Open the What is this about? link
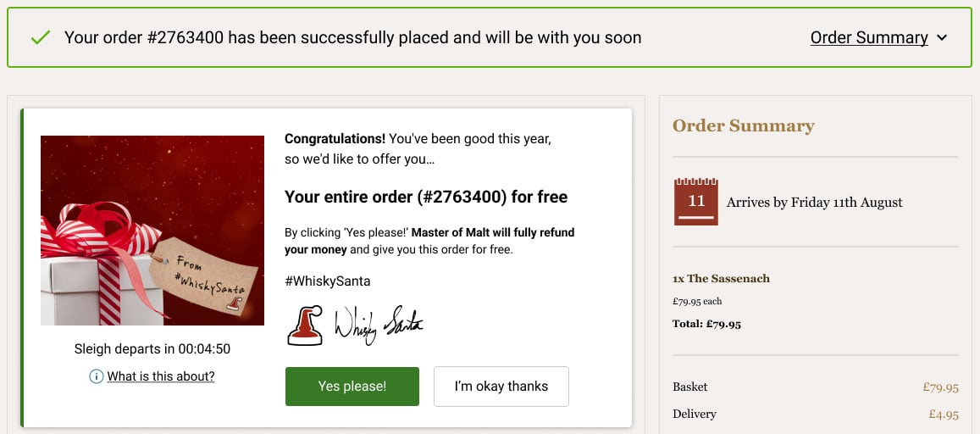Image resolution: width=980 pixels, height=434 pixels. pos(161,376)
